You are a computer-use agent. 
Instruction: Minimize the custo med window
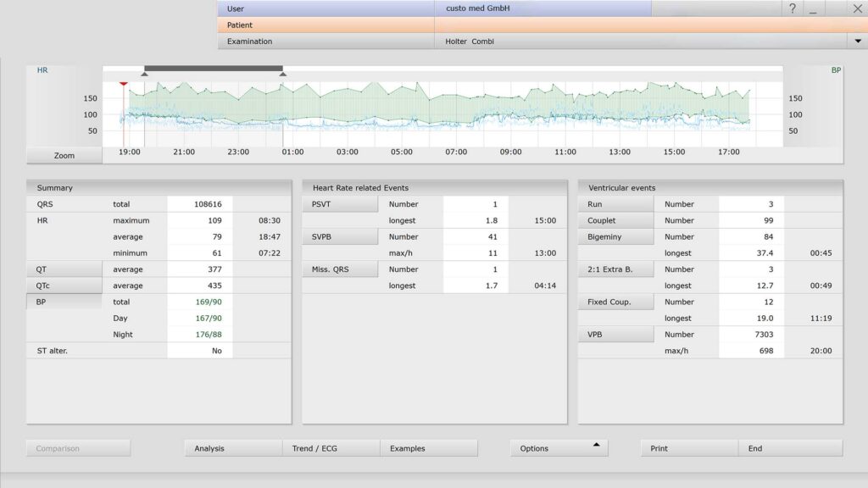[813, 8]
